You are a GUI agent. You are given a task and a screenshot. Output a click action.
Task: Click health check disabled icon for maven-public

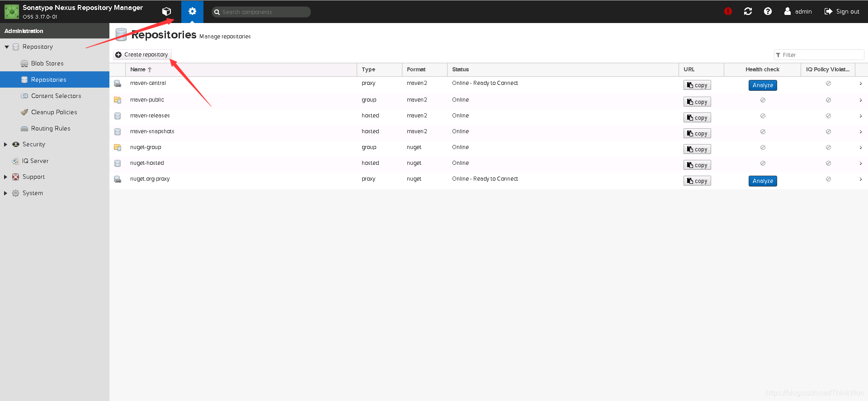click(763, 100)
